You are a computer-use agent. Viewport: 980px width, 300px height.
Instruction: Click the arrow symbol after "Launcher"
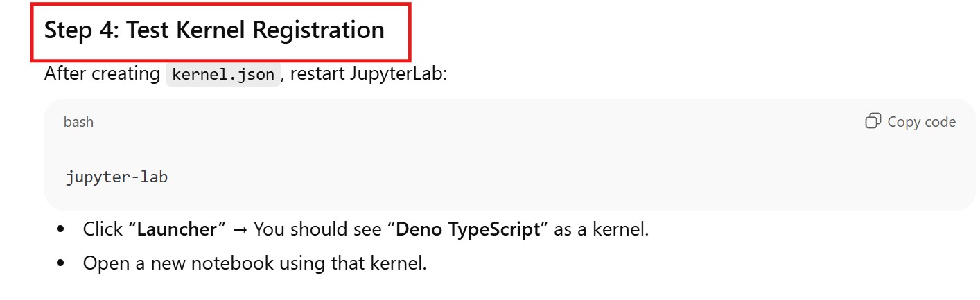(240, 229)
